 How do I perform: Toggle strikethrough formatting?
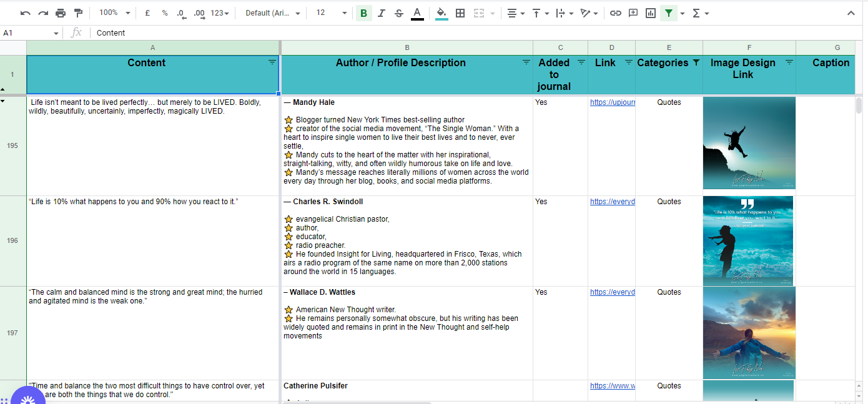pos(399,13)
